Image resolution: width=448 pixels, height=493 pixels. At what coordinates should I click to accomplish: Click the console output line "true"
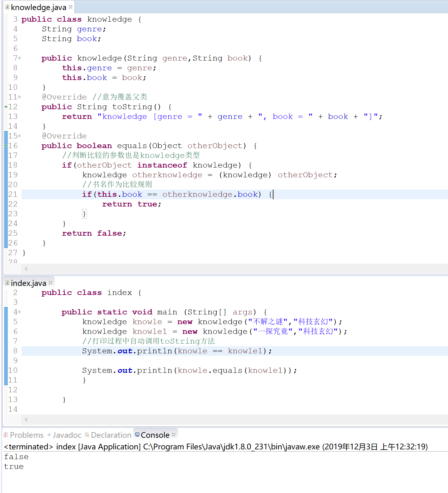14,466
